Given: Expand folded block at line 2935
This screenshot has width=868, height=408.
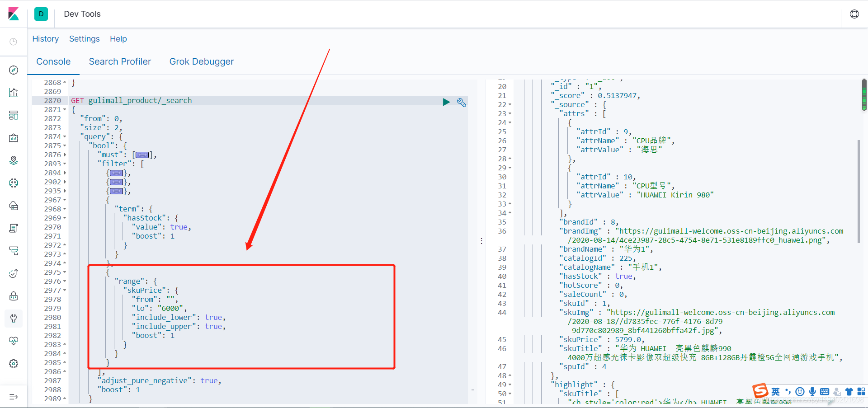Looking at the screenshot, I should 65,191.
